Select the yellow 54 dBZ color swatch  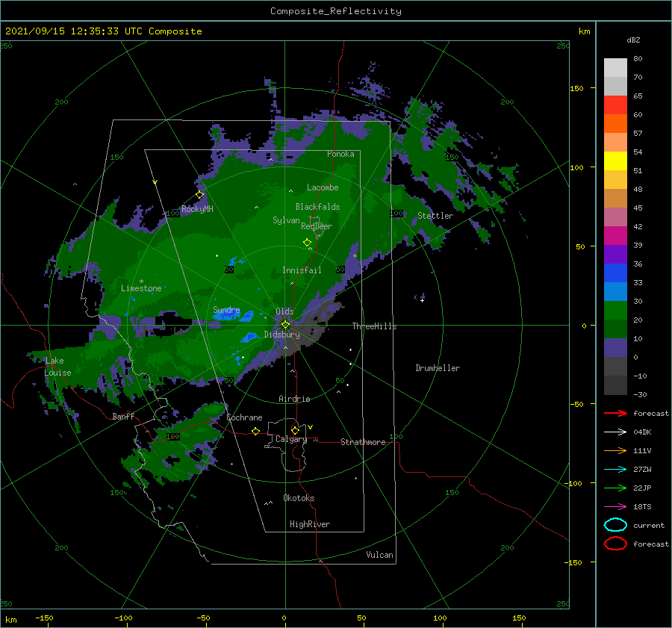[615, 161]
